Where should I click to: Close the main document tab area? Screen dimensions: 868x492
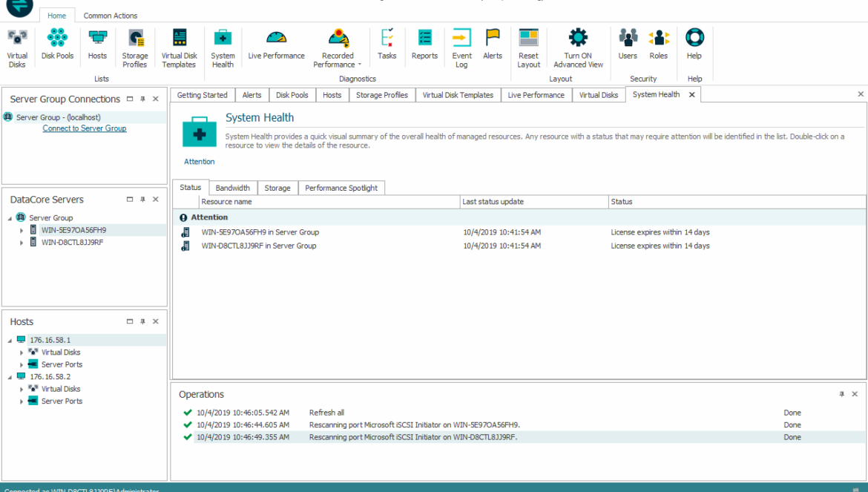coord(861,94)
